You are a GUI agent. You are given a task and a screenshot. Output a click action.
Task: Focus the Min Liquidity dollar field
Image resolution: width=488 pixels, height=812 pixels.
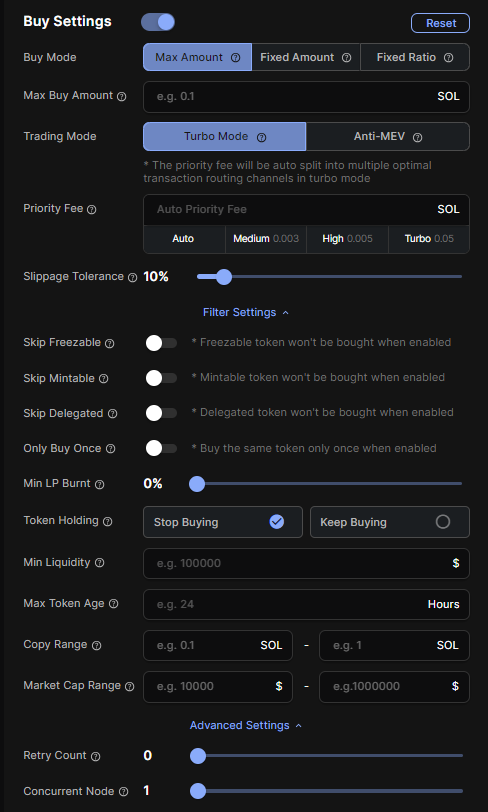click(306, 563)
